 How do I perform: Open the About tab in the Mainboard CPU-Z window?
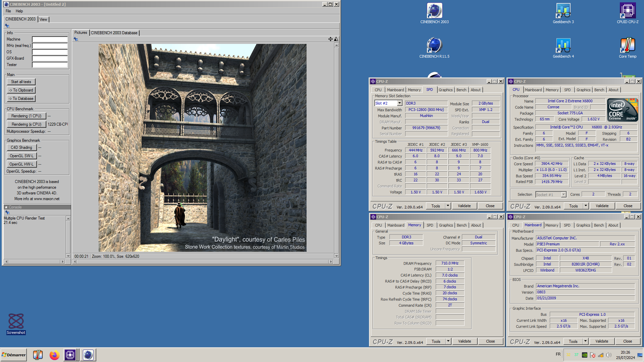(613, 225)
